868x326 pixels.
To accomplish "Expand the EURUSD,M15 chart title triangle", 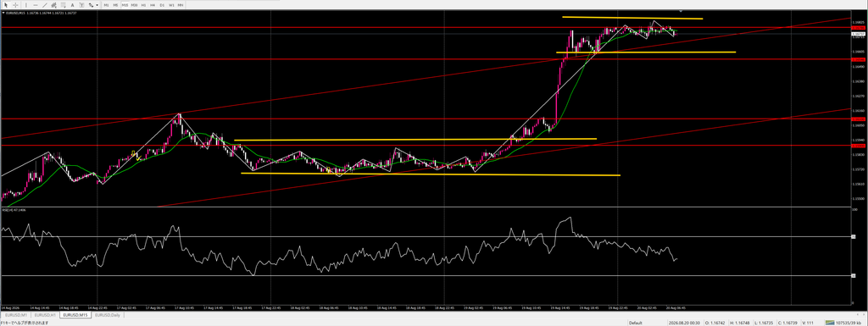I will 3,13.
